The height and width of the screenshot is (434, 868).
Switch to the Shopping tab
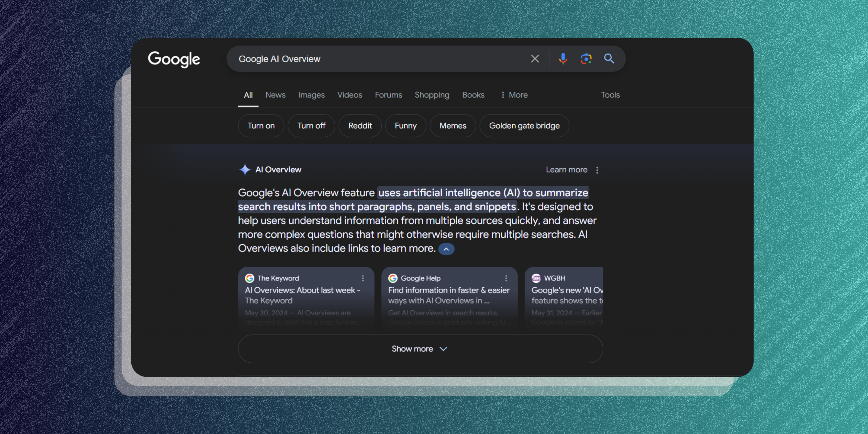432,95
